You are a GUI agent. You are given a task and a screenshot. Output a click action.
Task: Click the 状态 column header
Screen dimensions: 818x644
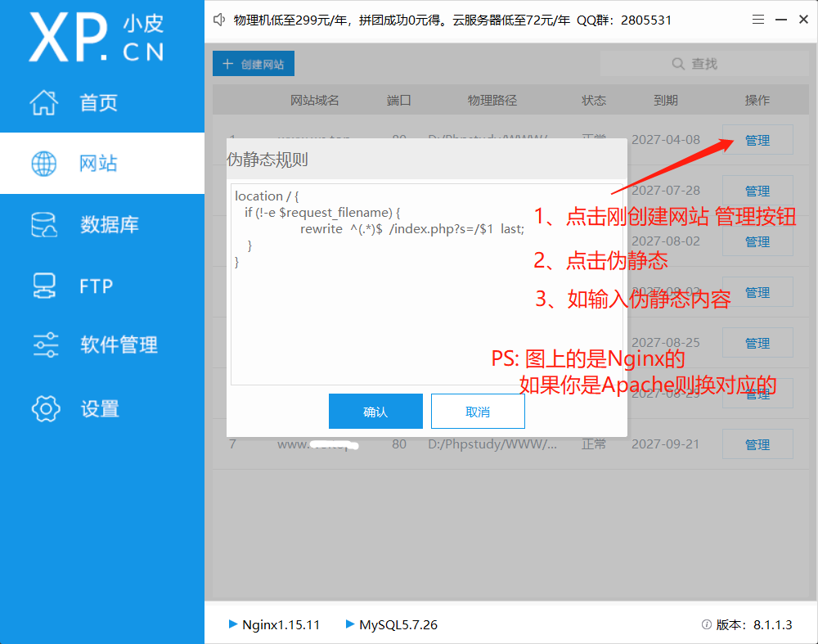pyautogui.click(x=594, y=100)
